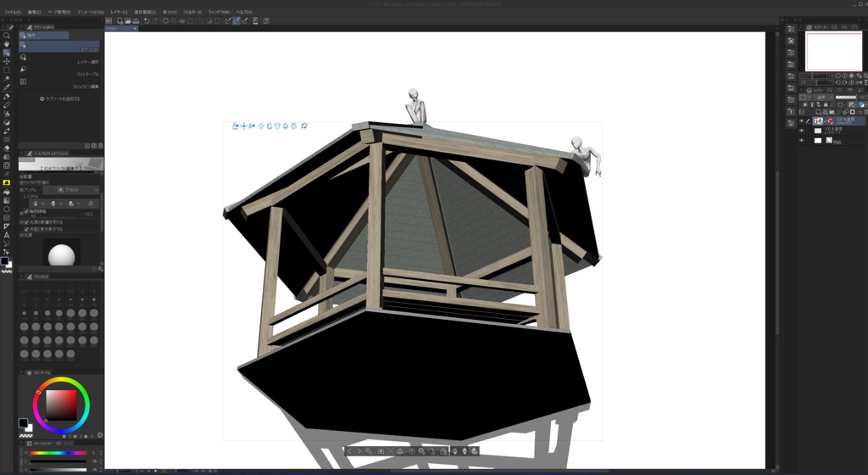Click the hue (H) rainbow slider
868x475 pixels.
point(58,453)
